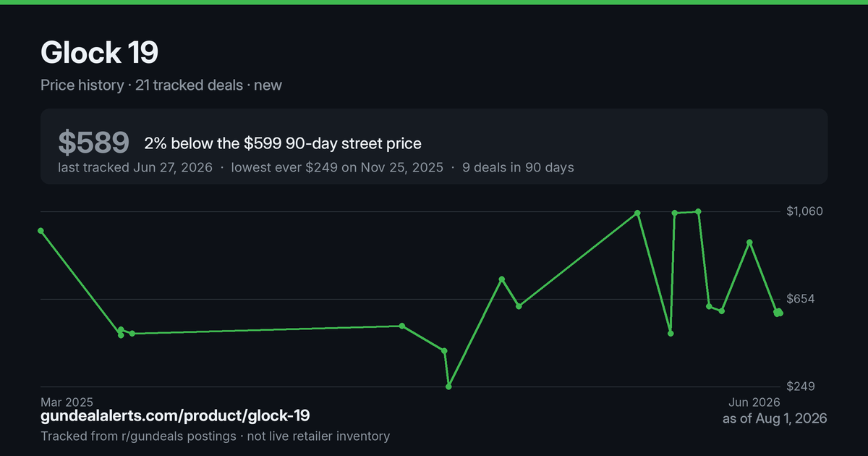This screenshot has height=456, width=868.
Task: Click the lowest point at $249 on chart
Action: (x=448, y=387)
